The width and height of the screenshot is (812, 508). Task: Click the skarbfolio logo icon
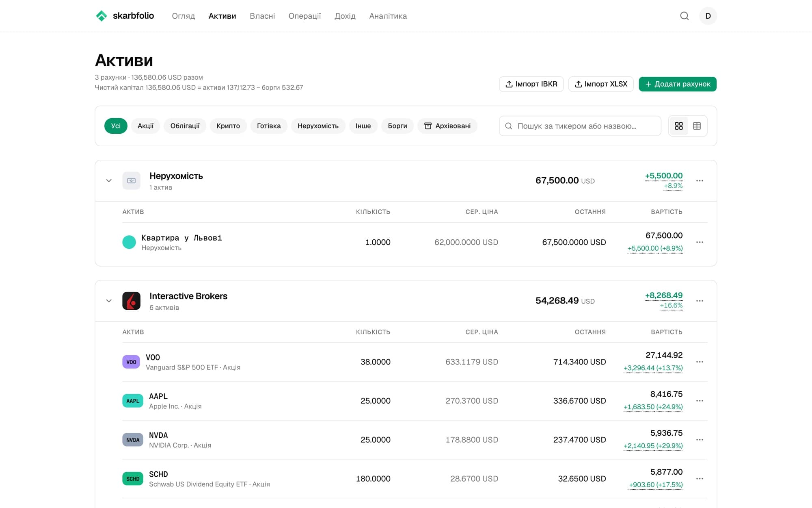(101, 16)
